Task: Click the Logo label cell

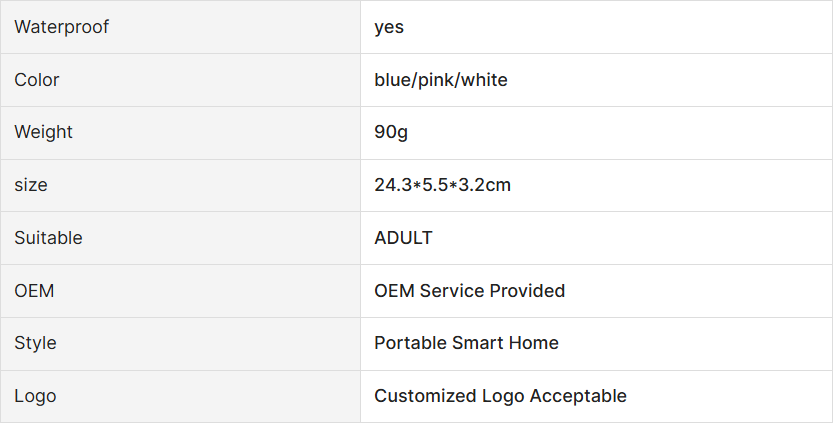Action: pos(181,396)
